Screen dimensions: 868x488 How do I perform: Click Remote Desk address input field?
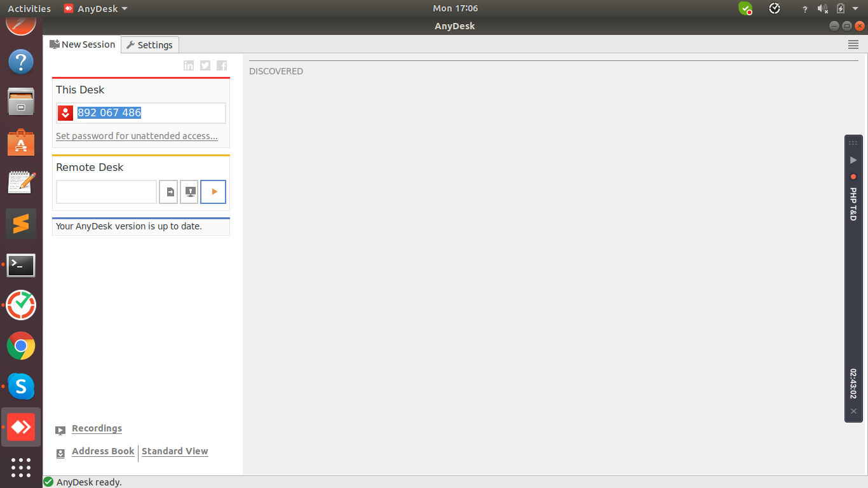[x=106, y=192]
